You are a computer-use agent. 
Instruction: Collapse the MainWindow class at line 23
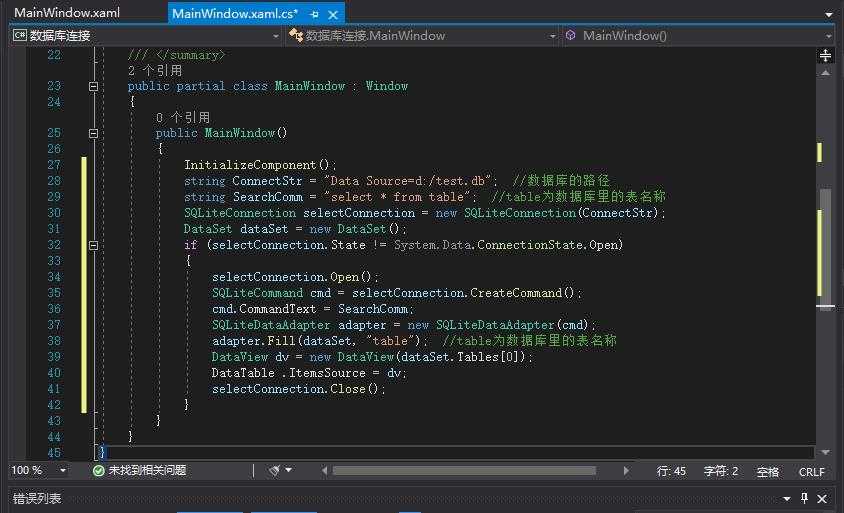(x=93, y=86)
